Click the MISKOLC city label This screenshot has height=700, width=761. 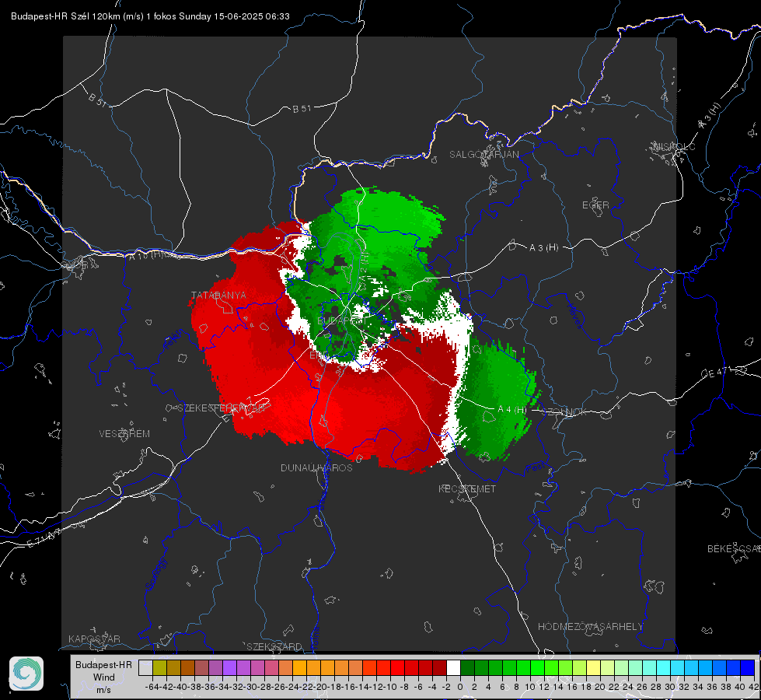pyautogui.click(x=674, y=146)
